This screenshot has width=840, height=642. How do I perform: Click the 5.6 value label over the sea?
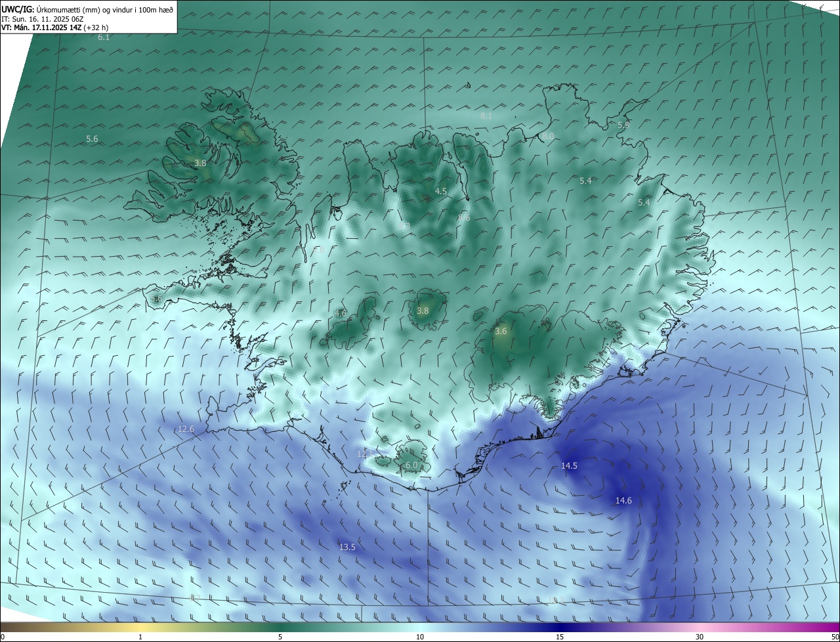(92, 139)
